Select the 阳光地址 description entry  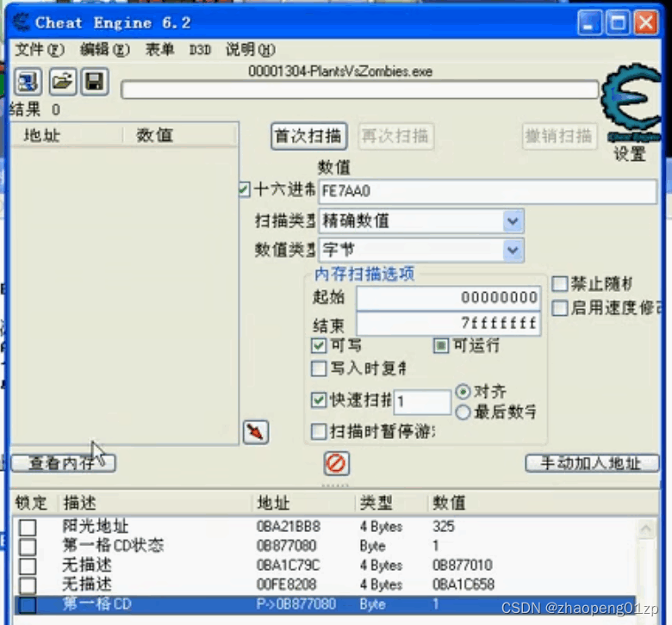[x=95, y=527]
